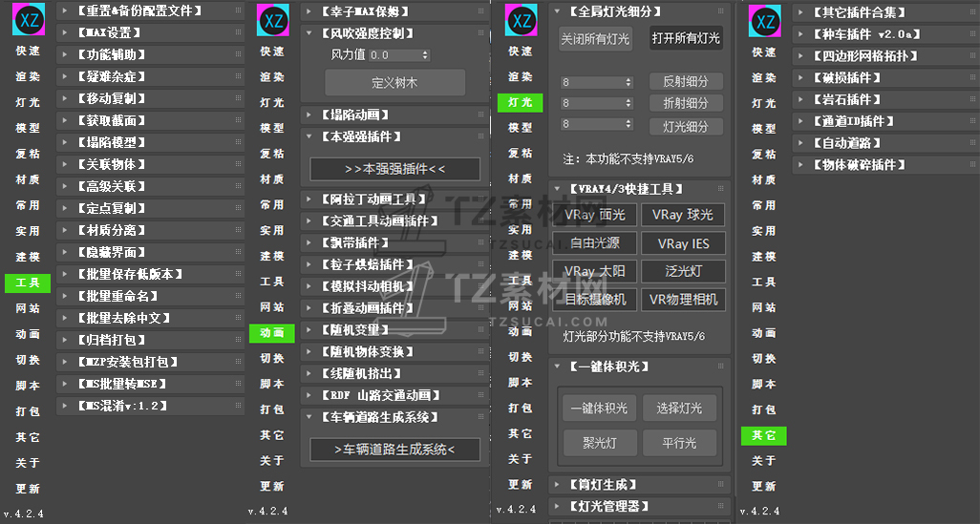Create a VRay 太阳 light

[595, 271]
